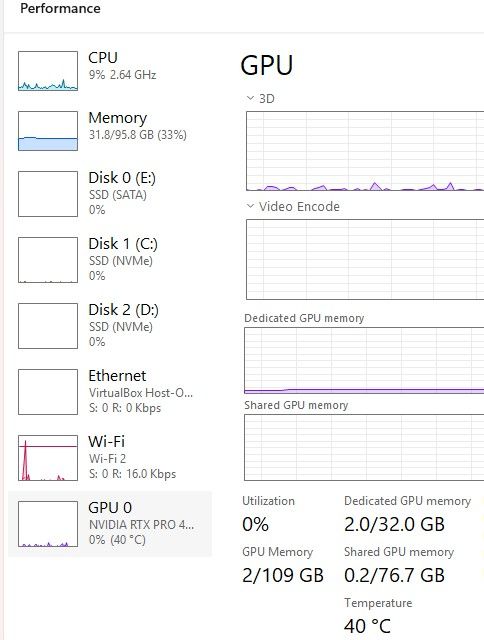Click the Performance page heading
Screen dimensions: 484x640
click(x=60, y=8)
